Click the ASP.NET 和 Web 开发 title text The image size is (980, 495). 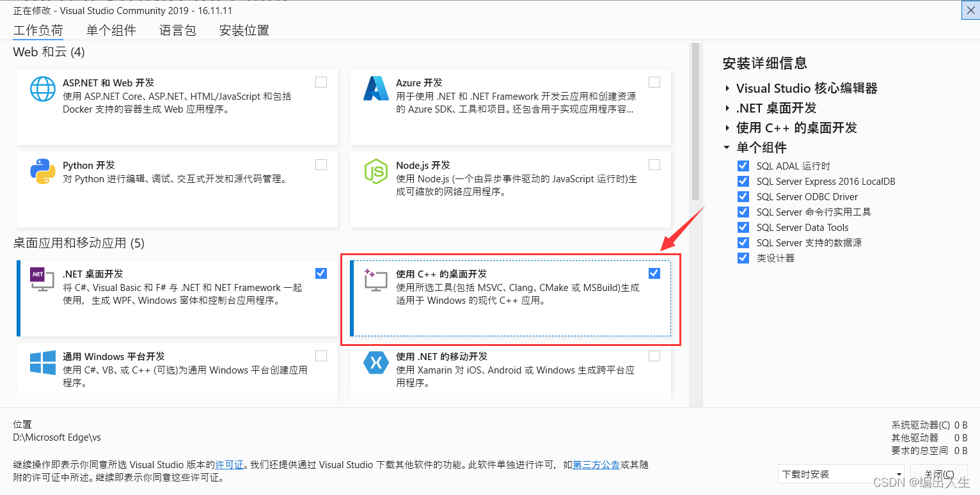click(108, 82)
